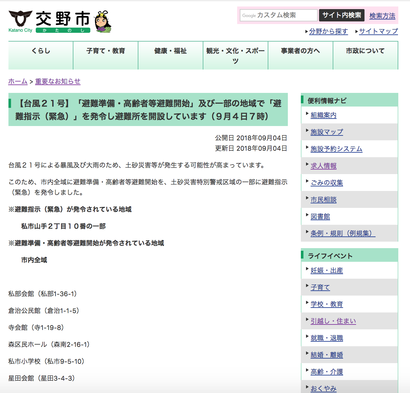Open the 図書館 sidebar link

point(320,217)
